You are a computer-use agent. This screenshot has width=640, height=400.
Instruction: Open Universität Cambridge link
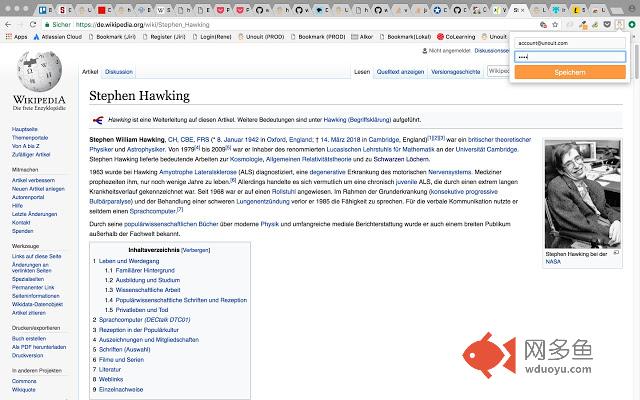487,149
